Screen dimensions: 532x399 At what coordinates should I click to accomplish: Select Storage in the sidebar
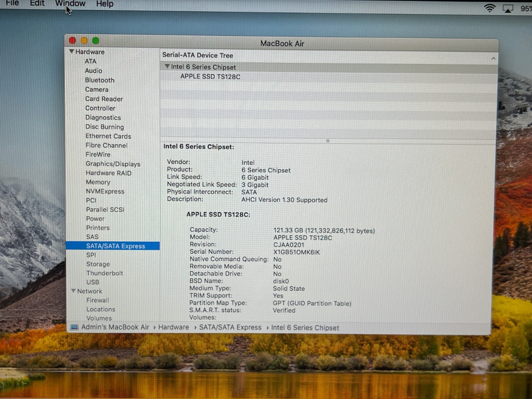[x=98, y=264]
